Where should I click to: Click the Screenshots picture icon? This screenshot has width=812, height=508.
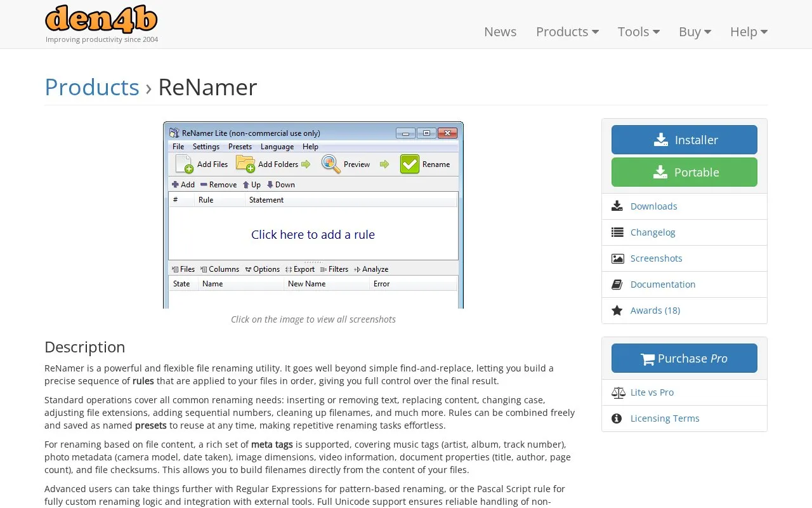[x=617, y=258]
